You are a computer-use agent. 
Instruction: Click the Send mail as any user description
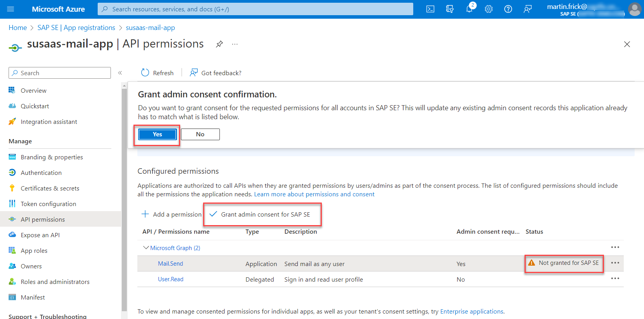(x=314, y=264)
